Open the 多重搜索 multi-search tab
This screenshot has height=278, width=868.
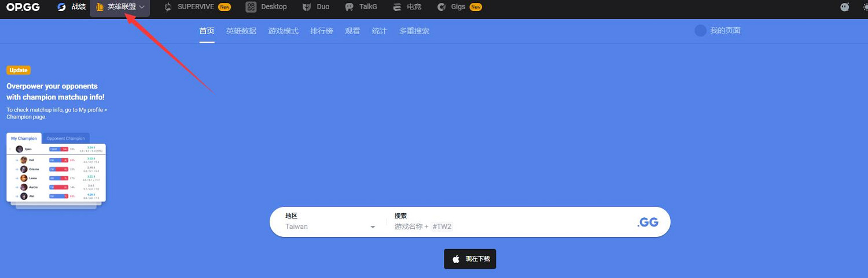(x=414, y=31)
